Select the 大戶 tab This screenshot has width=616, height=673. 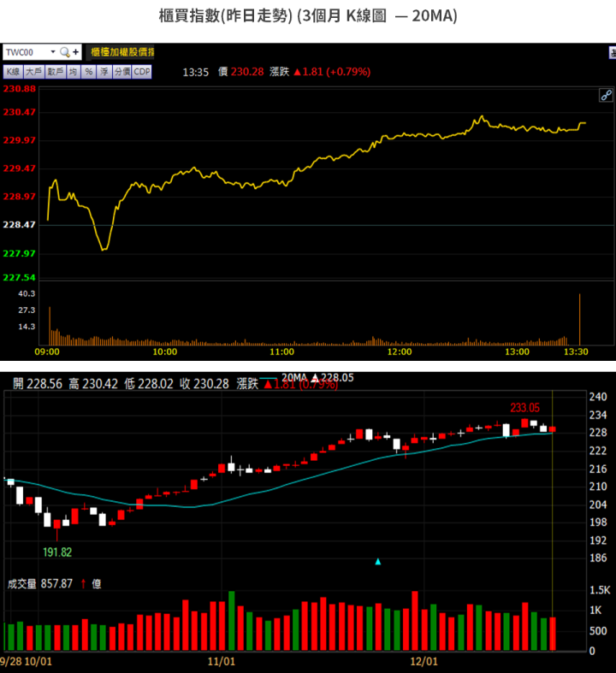click(33, 72)
